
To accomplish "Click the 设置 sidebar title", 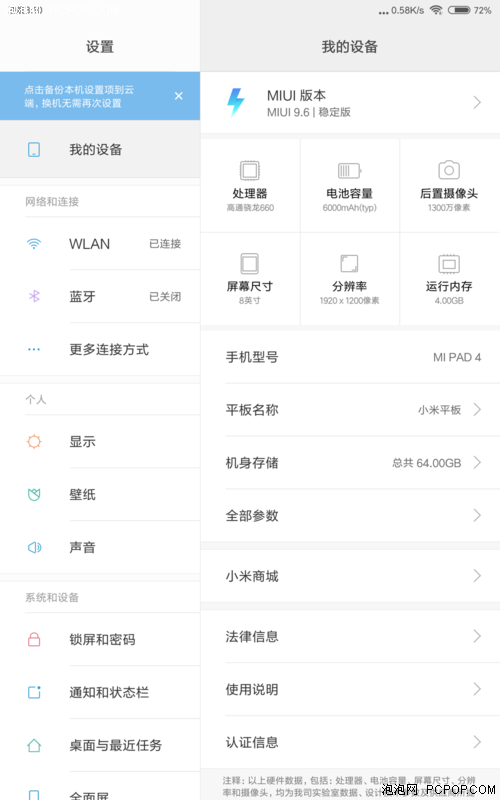I will 99,46.
